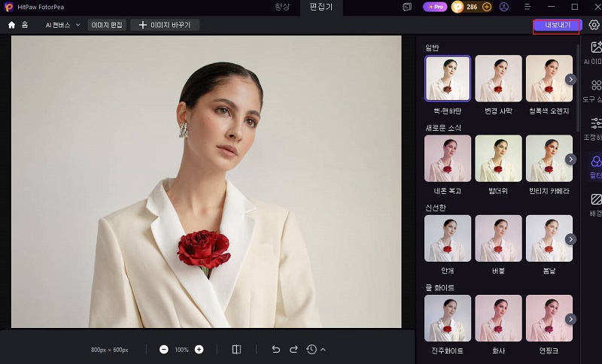Apply the 청록색 오렌지 filter thumbnail
The image size is (602, 364).
point(549,78)
